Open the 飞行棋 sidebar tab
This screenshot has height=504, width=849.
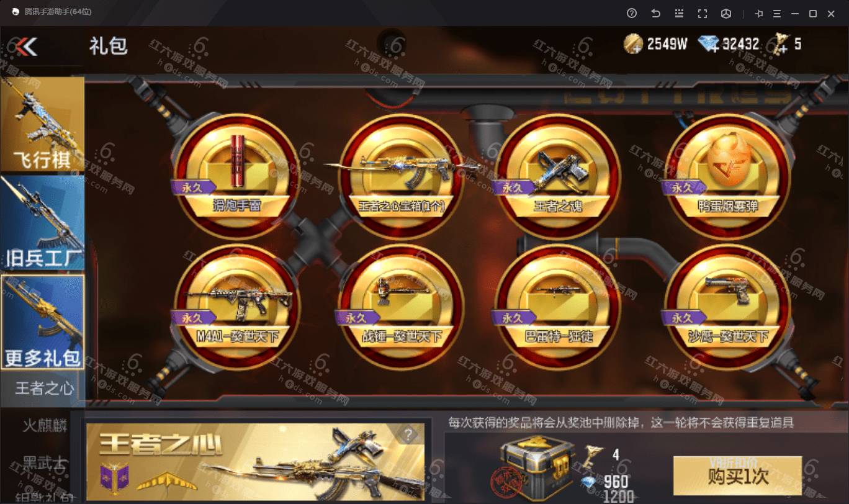(x=42, y=124)
